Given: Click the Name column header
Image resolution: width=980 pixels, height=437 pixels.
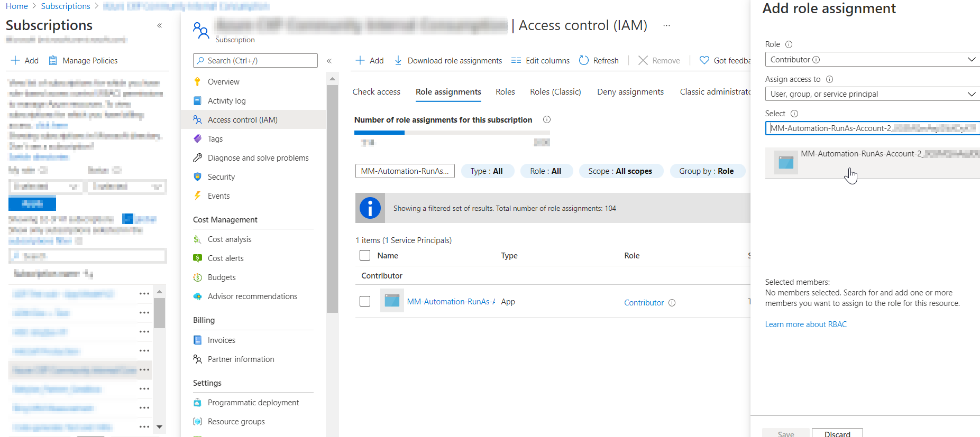Looking at the screenshot, I should [x=388, y=256].
